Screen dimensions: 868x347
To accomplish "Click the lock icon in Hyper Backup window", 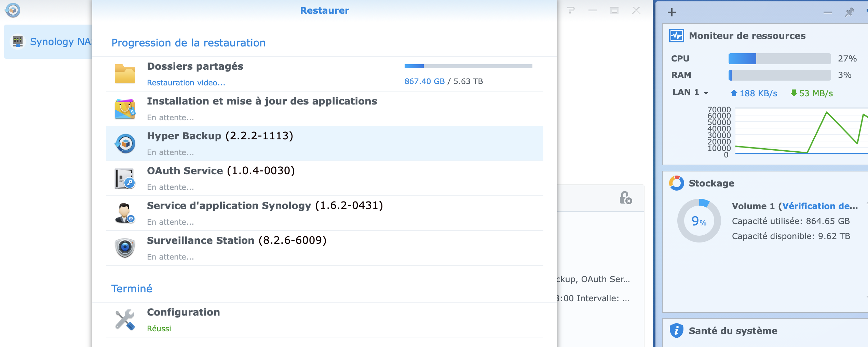I will (x=626, y=198).
